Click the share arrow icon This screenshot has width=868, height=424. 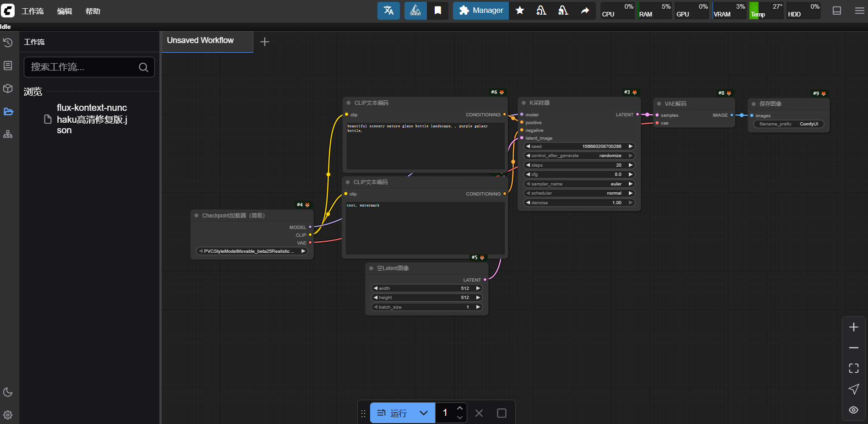point(585,11)
